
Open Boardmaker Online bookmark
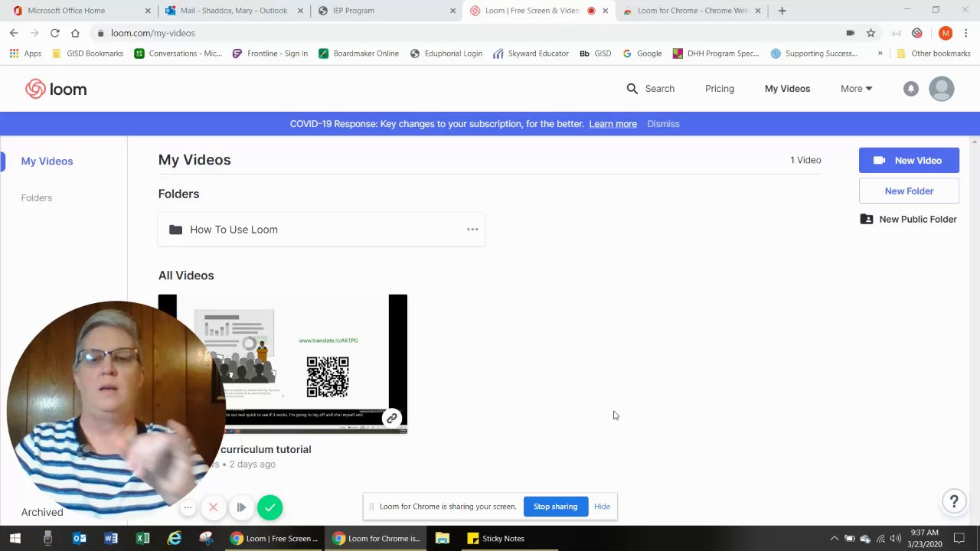358,54
